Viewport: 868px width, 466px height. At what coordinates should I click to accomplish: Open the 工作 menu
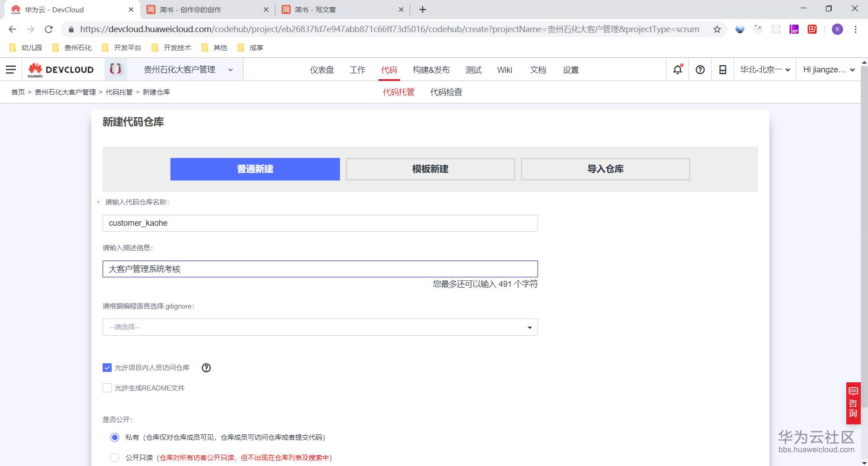358,70
